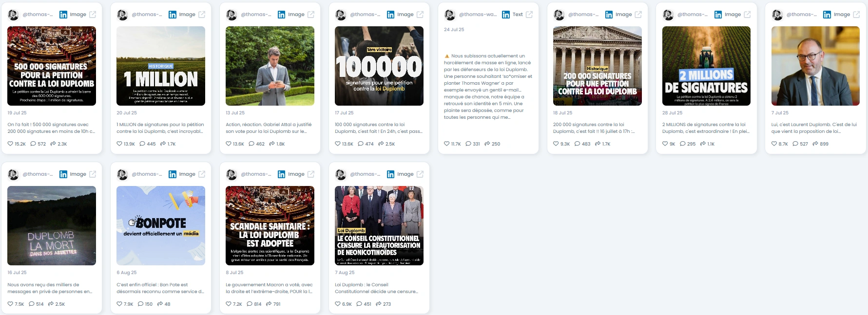Screen dimensions: 868x315
Task: Open external link icon on Gabriel Attal post
Action: click(311, 15)
